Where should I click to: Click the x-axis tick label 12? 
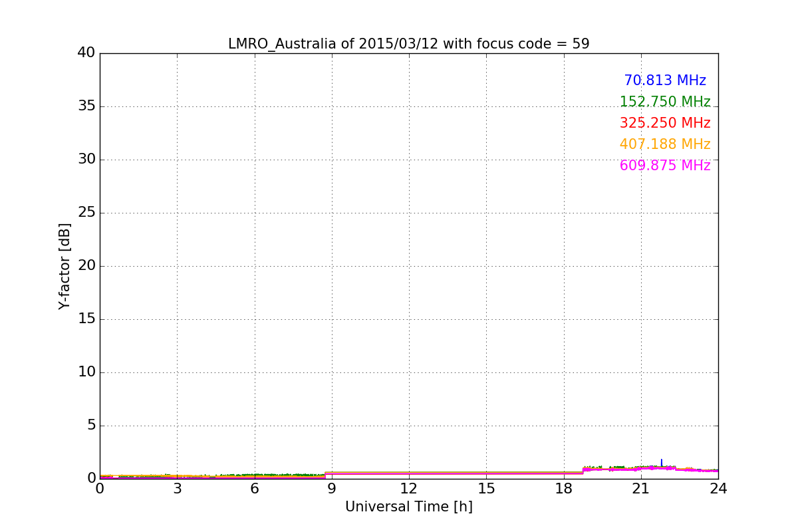[x=409, y=489]
